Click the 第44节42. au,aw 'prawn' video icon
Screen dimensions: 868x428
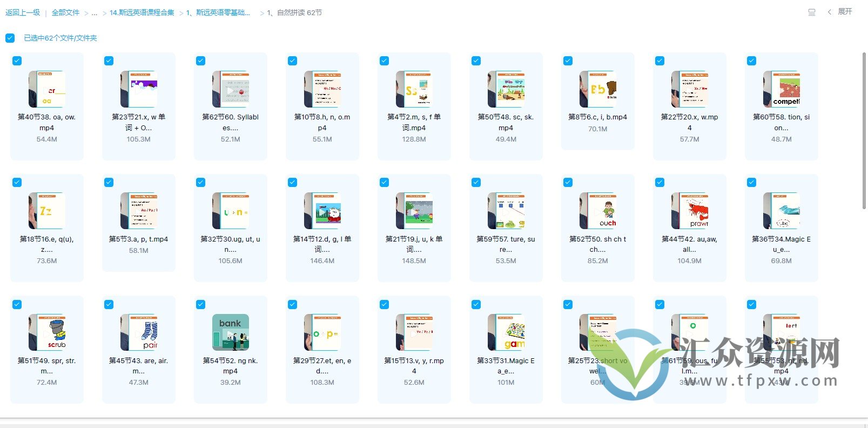pyautogui.click(x=690, y=211)
